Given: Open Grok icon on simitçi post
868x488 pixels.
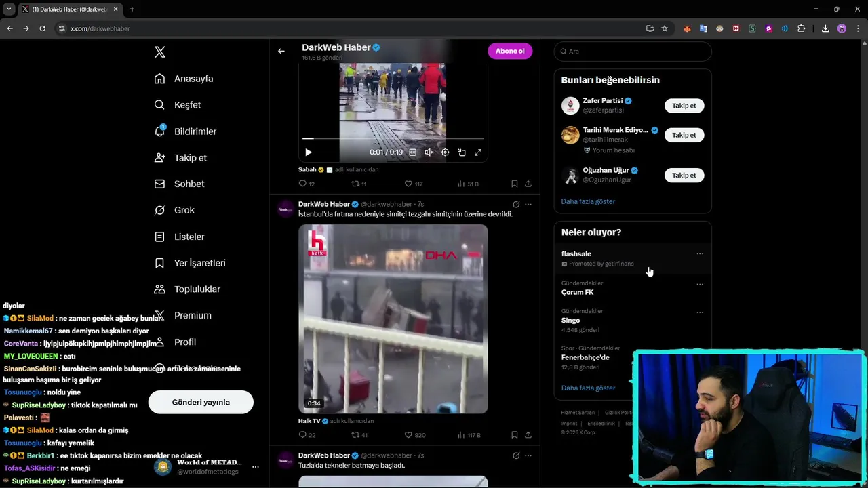Looking at the screenshot, I should [516, 204].
